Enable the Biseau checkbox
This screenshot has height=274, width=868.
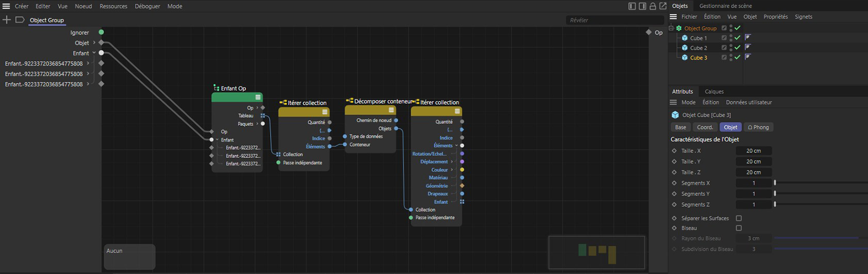[738, 228]
